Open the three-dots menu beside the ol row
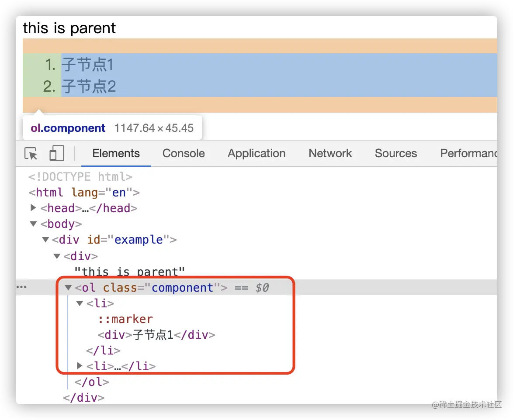 (21, 287)
